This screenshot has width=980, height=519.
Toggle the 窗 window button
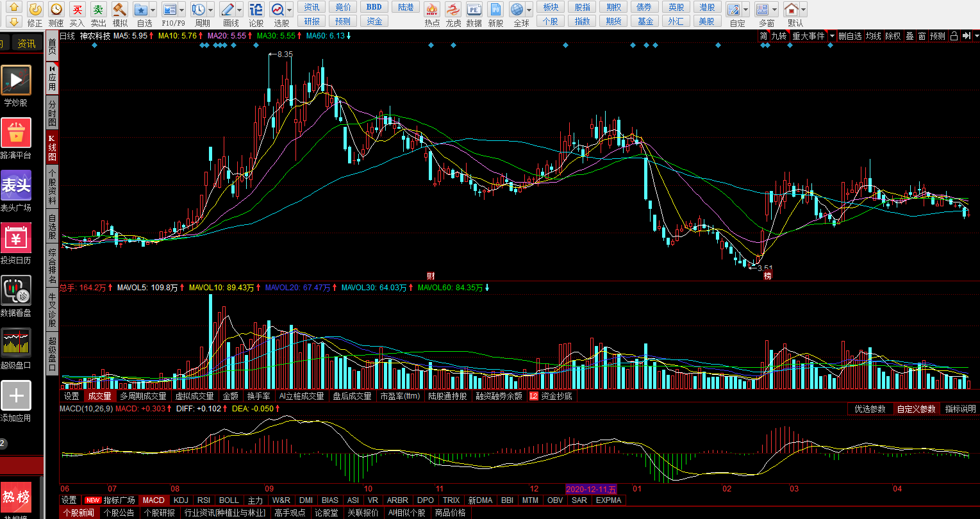(x=922, y=37)
